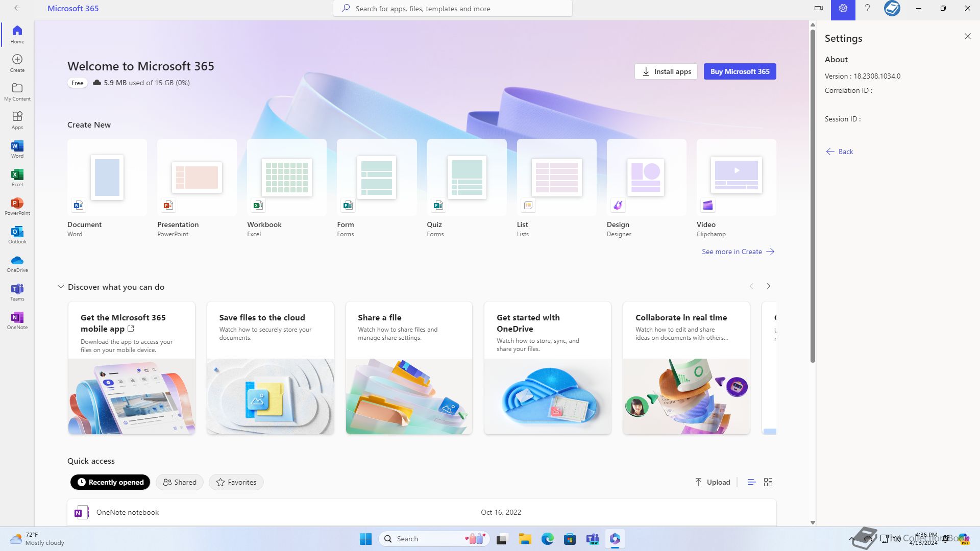
Task: Open Teams from the sidebar
Action: [x=17, y=292]
